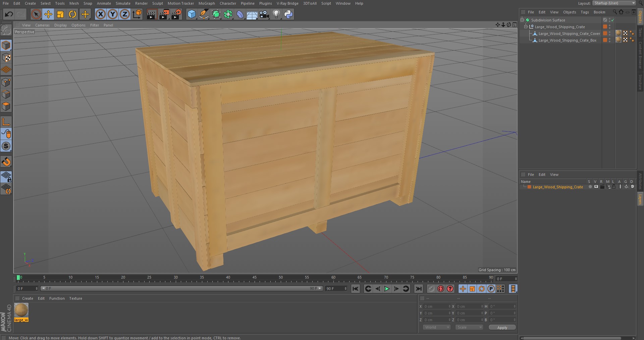
Task: Add a Camera object
Action: click(x=264, y=14)
